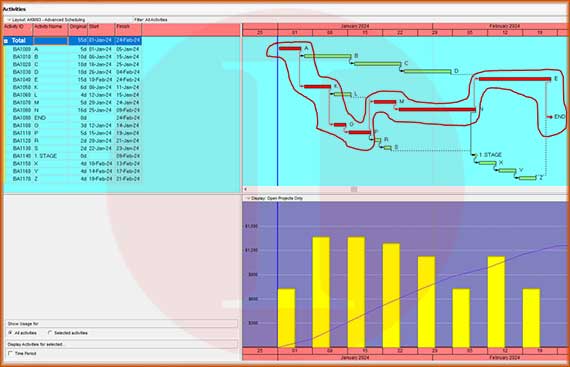
Task: Collapse the Total group band
Action: (x=6, y=41)
